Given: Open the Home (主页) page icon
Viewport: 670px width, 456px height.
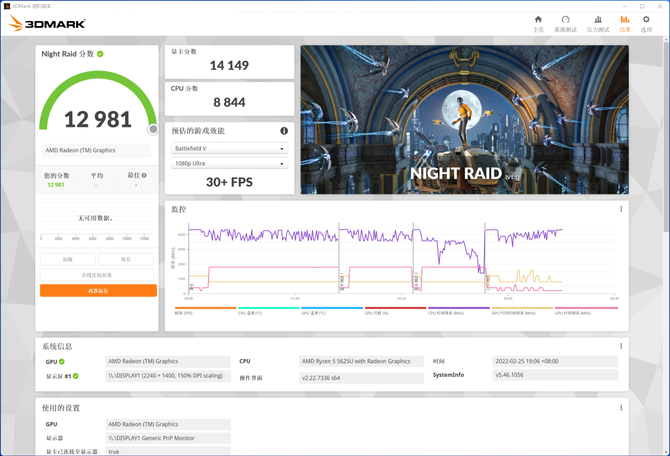Looking at the screenshot, I should (538, 23).
